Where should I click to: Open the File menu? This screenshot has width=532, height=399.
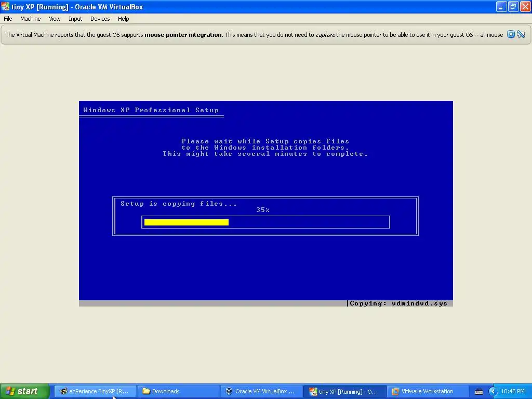pos(8,19)
